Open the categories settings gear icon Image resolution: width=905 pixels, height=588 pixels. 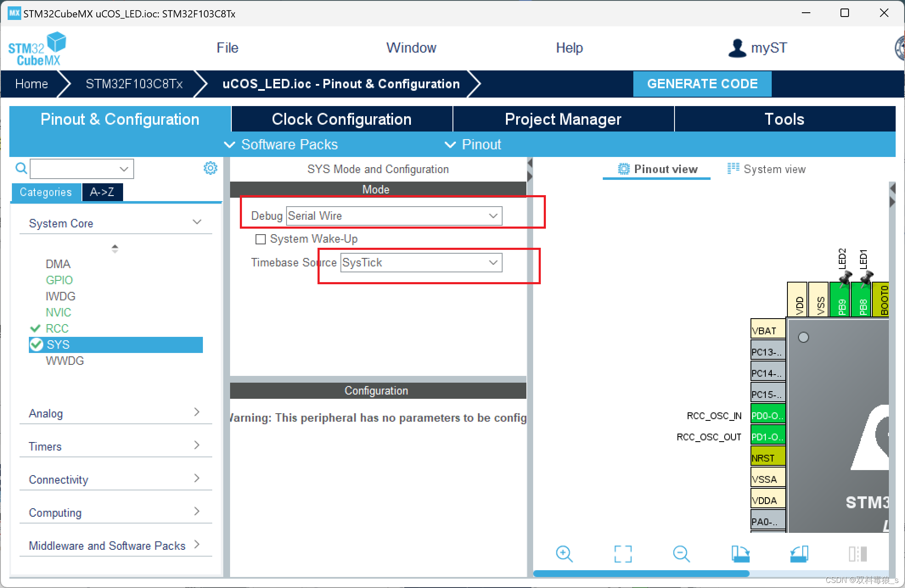210,168
